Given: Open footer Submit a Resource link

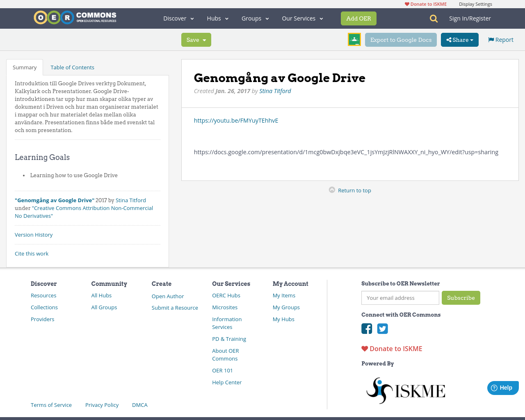Looking at the screenshot, I should pos(175,308).
